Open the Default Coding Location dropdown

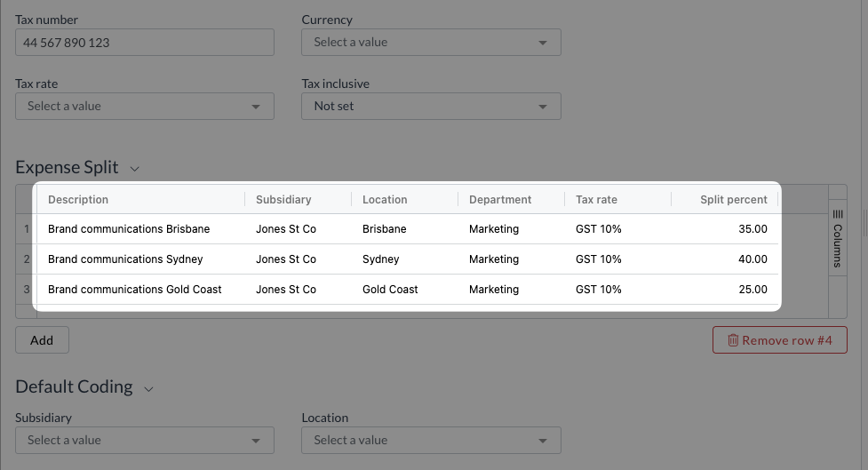point(431,440)
